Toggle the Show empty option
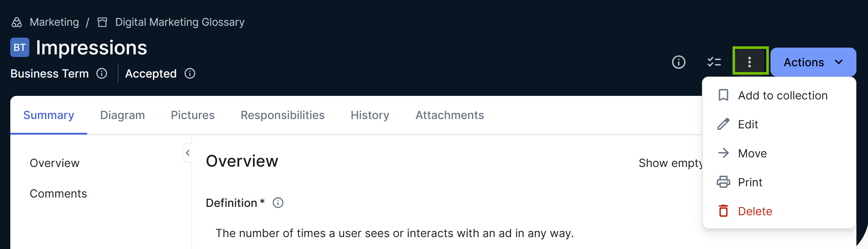The image size is (868, 249). [x=670, y=163]
